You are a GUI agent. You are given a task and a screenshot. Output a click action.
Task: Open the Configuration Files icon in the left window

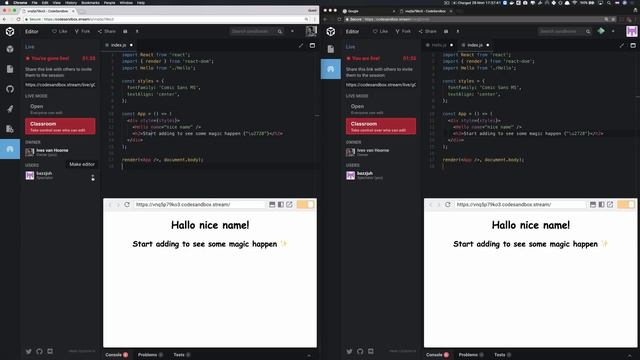click(10, 129)
